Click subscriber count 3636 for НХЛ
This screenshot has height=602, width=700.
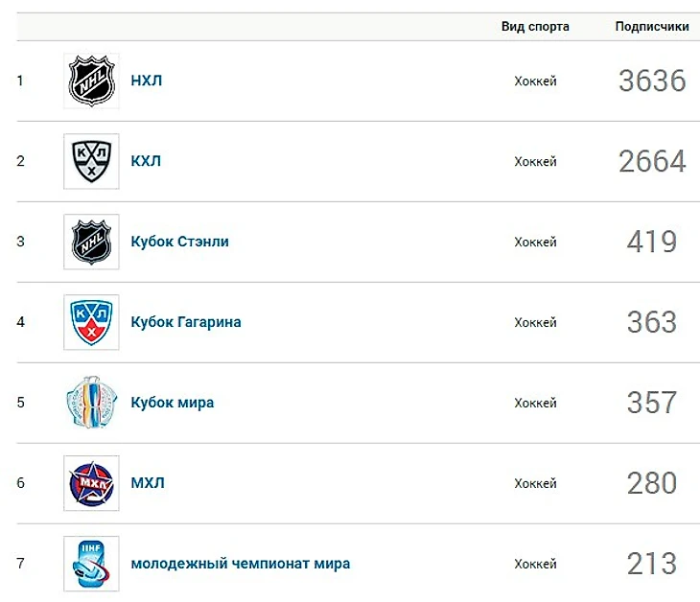click(652, 81)
